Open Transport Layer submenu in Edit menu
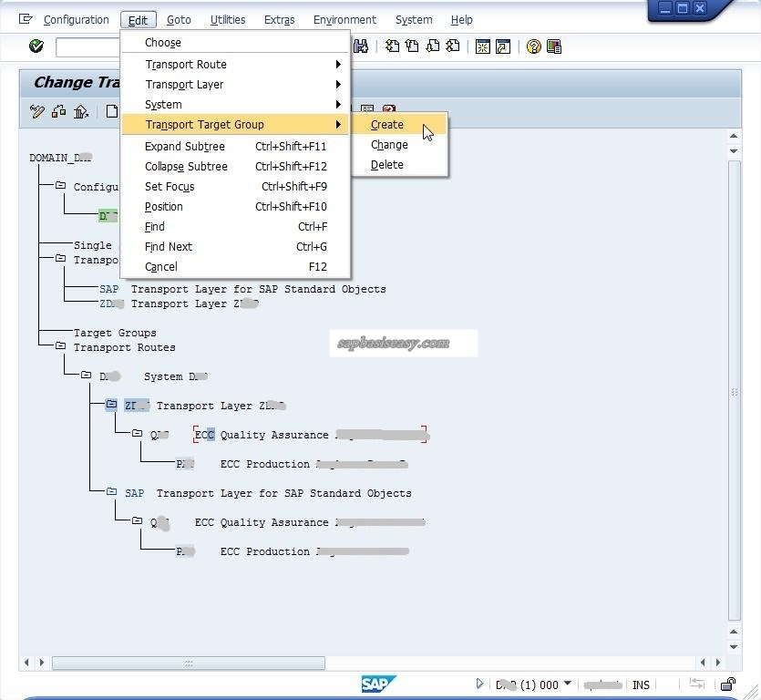The height and width of the screenshot is (700, 761). pyautogui.click(x=235, y=85)
